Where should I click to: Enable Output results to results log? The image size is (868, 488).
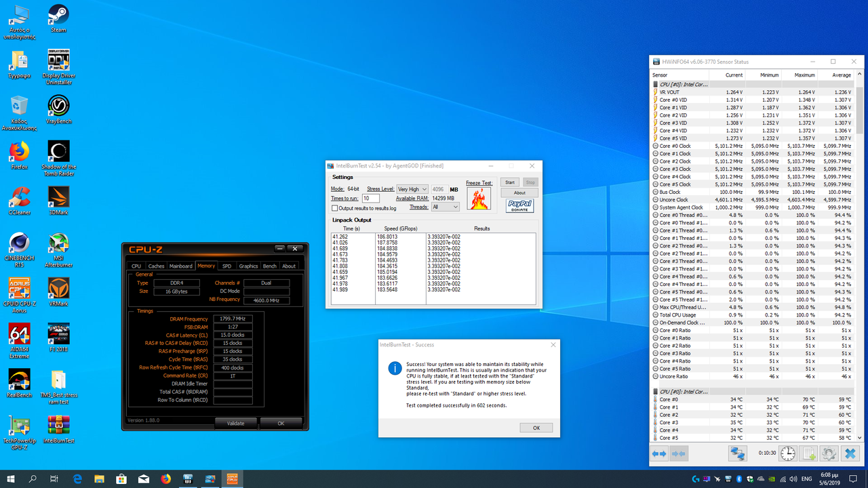click(x=335, y=208)
